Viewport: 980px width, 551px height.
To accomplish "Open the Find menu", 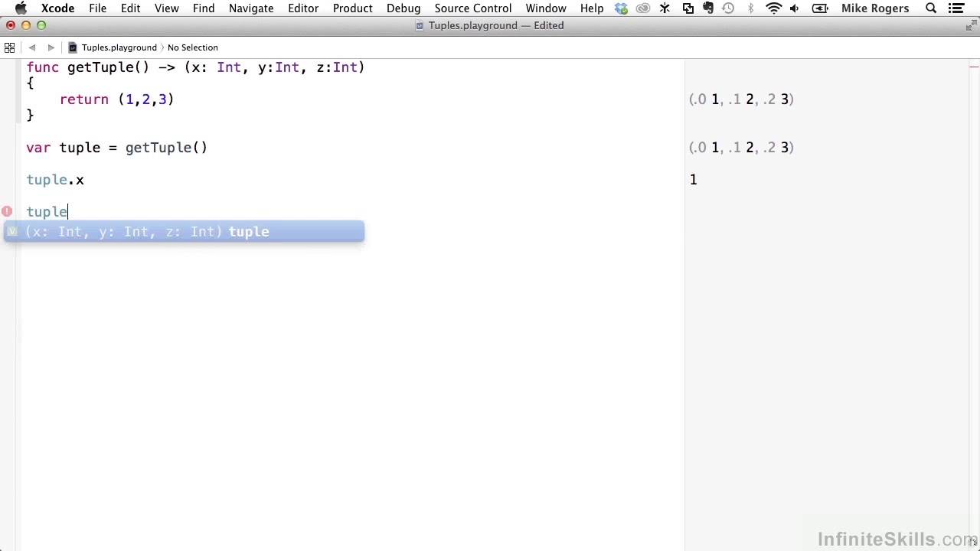I will pos(204,8).
